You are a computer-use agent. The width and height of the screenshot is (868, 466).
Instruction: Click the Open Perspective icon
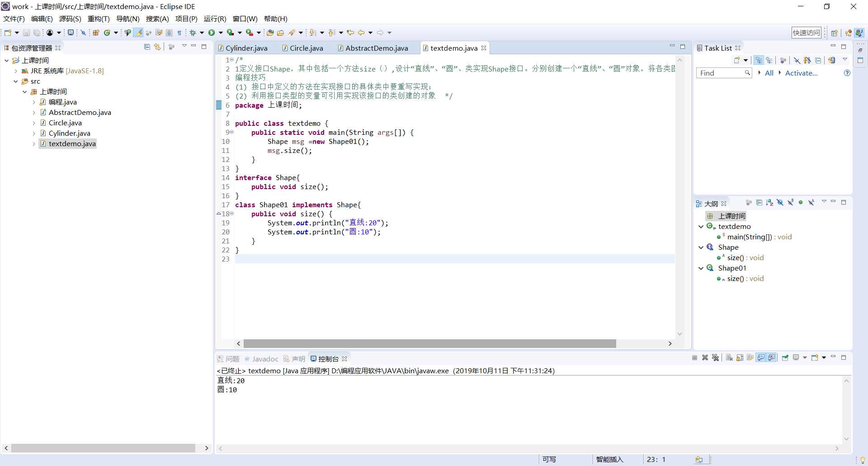pos(835,33)
